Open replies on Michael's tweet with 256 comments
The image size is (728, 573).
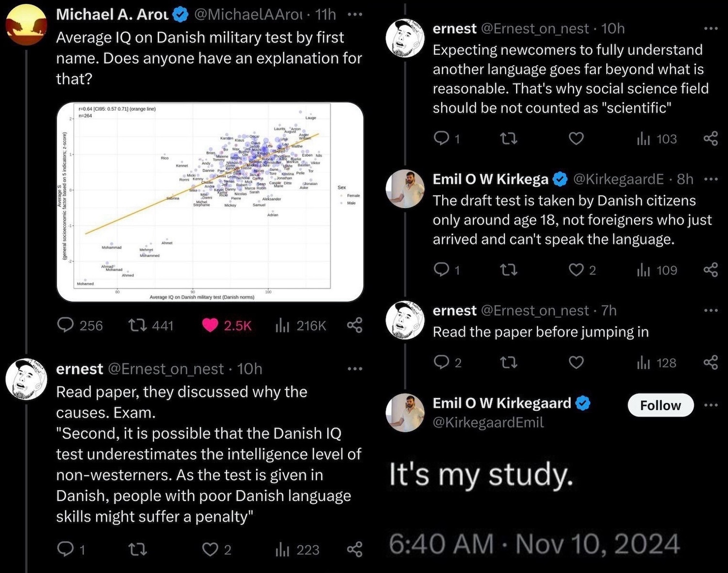click(66, 325)
